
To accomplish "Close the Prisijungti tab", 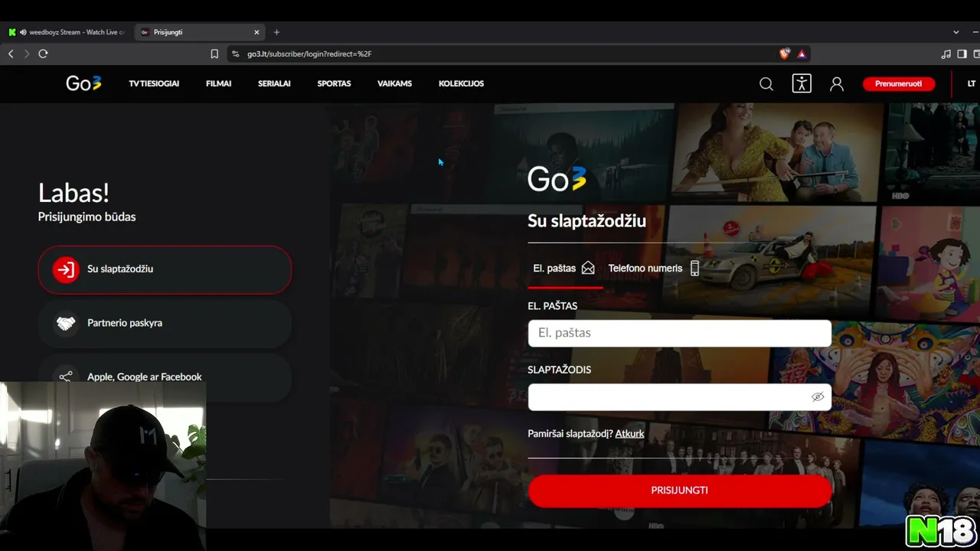I will [x=256, y=32].
